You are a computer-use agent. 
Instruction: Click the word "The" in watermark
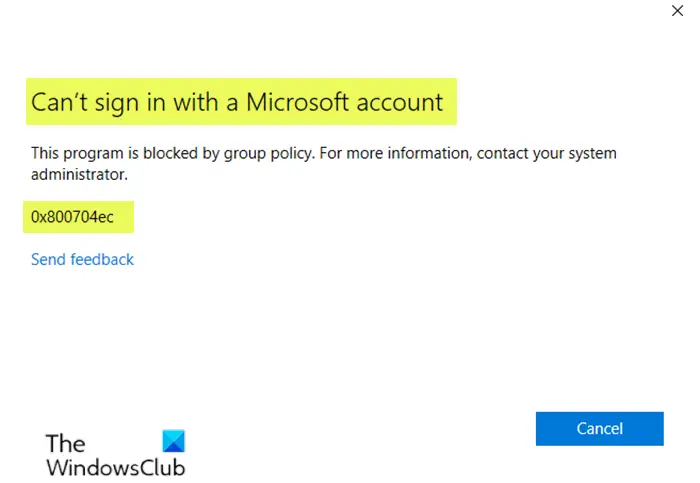coord(66,443)
